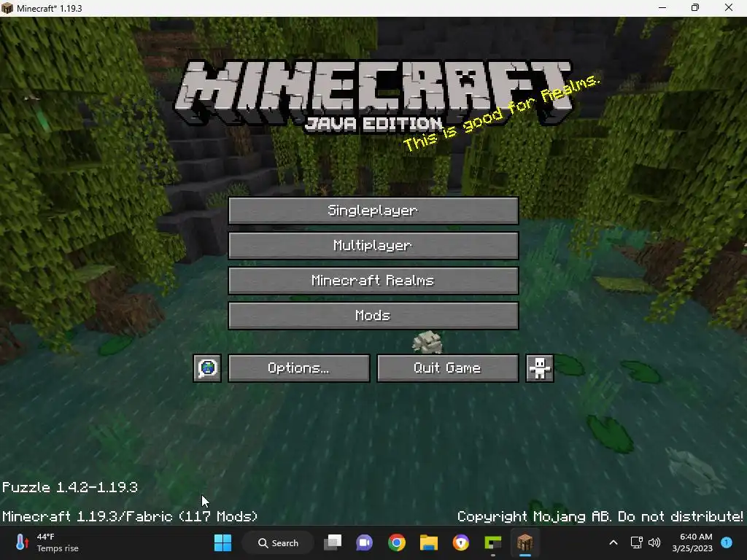747x560 pixels.
Task: Click the Minecraft 1.19.3/Fabric (117 Mods) text
Action: pos(130,517)
